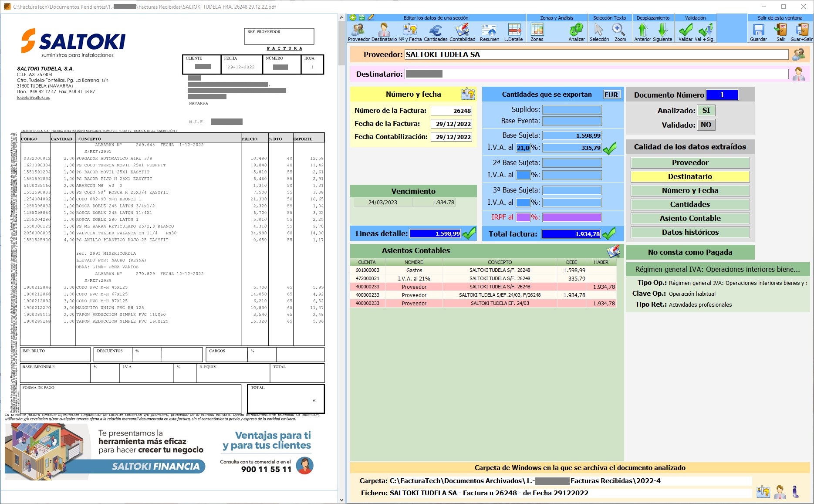Go to the Siguiente document
814x504 pixels.
662,32
